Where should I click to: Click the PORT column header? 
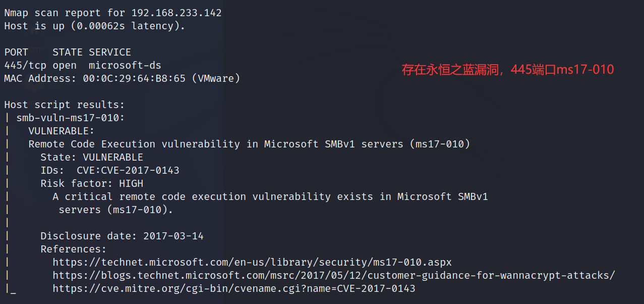point(16,53)
